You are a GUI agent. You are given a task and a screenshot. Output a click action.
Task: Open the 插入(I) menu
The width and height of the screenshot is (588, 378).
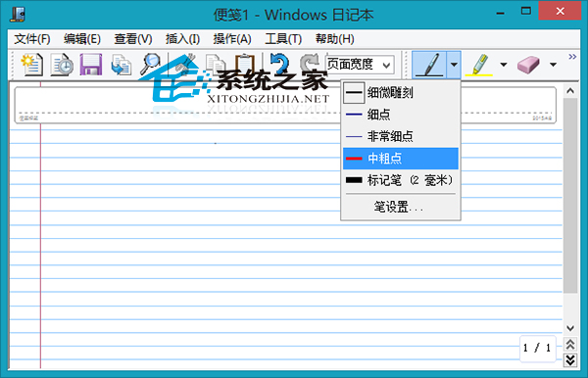pyautogui.click(x=182, y=38)
